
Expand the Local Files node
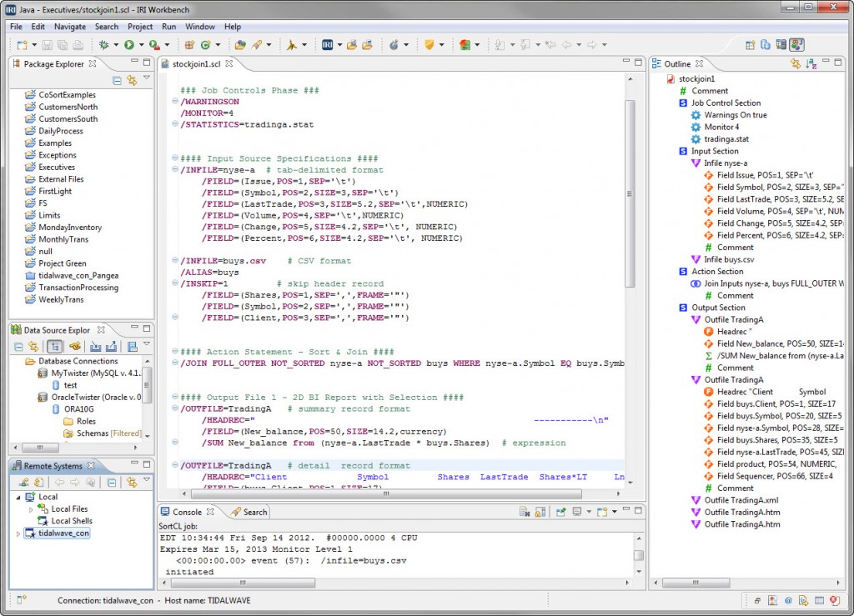(x=31, y=509)
